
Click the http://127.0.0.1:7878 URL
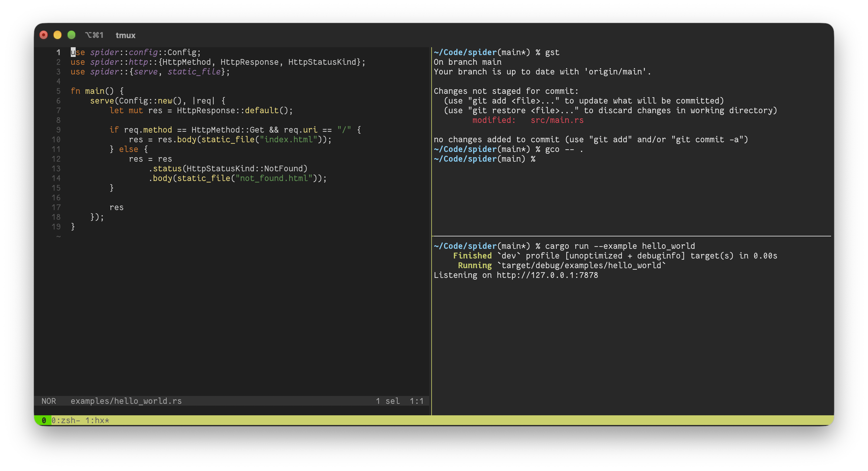tap(547, 275)
